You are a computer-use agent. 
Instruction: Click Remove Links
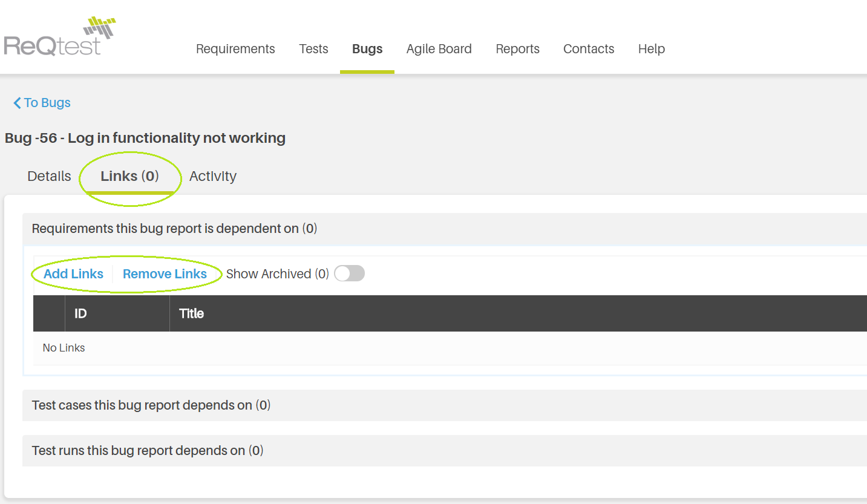[x=165, y=274]
